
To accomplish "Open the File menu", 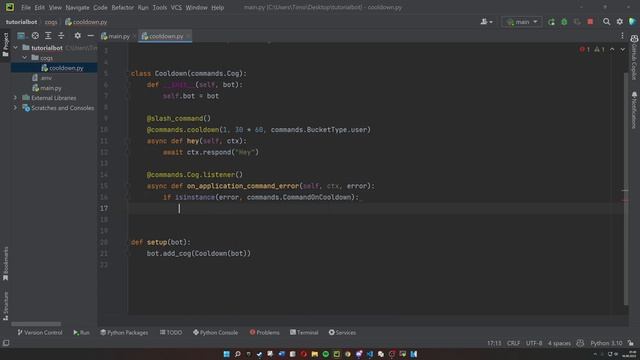I will [x=26, y=7].
